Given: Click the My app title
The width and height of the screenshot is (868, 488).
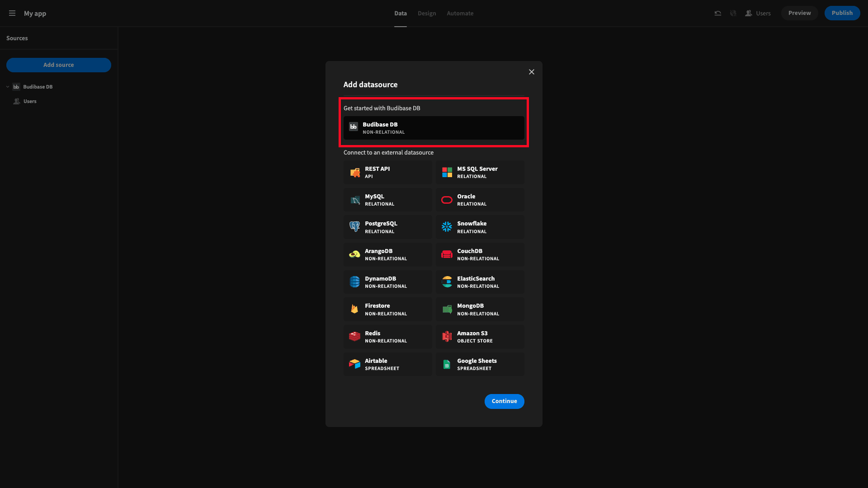Looking at the screenshot, I should (x=35, y=13).
